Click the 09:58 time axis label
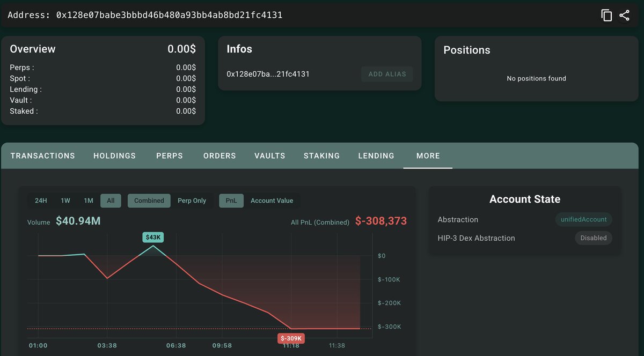Screen dimensions: 644x356 pos(222,345)
